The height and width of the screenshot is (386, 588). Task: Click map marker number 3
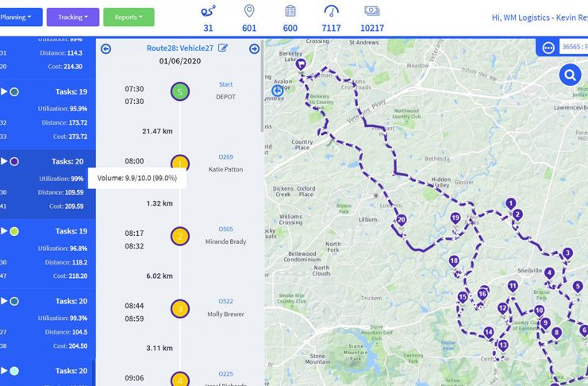(567, 254)
